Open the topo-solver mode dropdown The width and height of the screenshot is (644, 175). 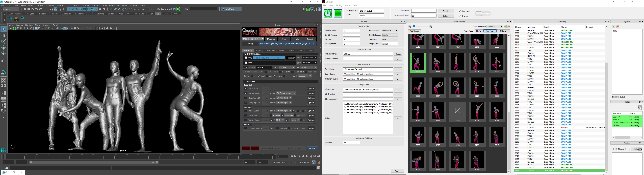[310, 58]
